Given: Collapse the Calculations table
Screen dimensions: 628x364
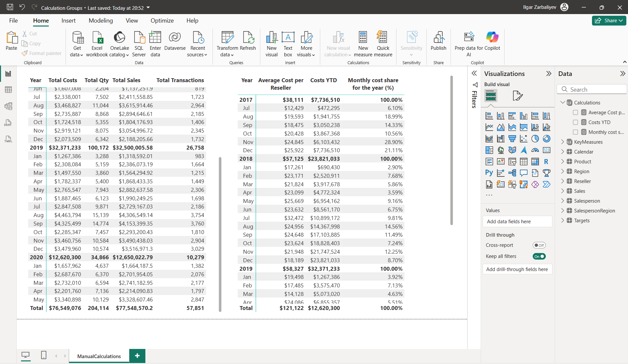Looking at the screenshot, I should pos(563,102).
